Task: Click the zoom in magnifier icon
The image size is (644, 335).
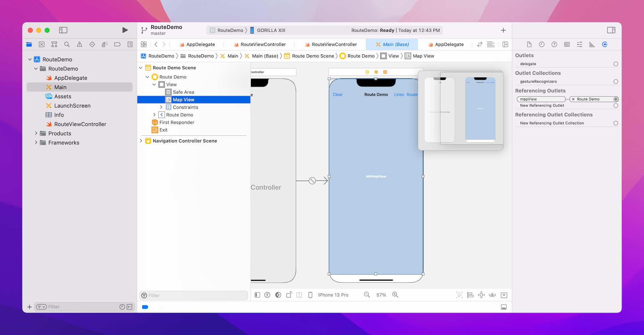Action: (x=395, y=295)
